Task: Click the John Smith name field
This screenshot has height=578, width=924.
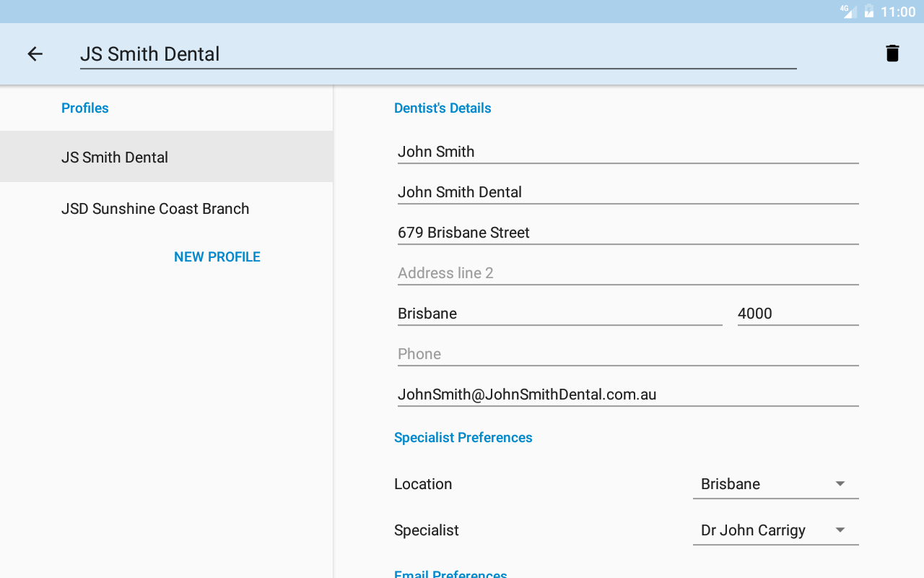Action: (x=627, y=152)
